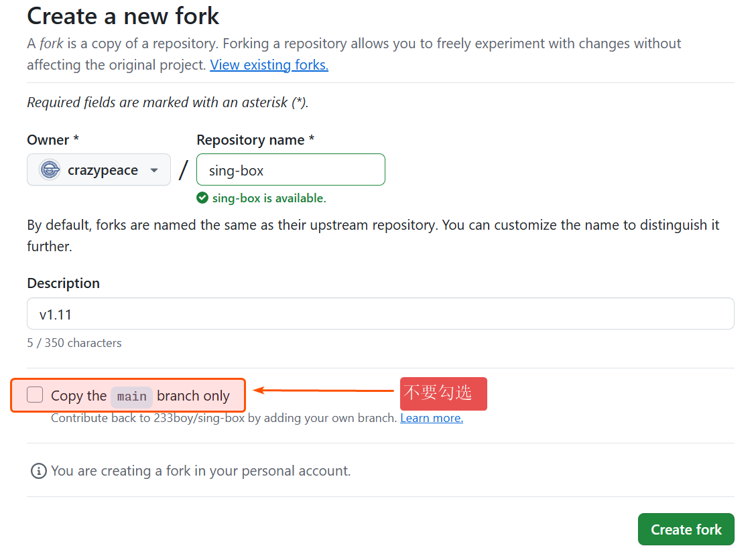This screenshot has width=756, height=560.
Task: Toggle the Copy main branch only checkbox
Action: coord(35,395)
